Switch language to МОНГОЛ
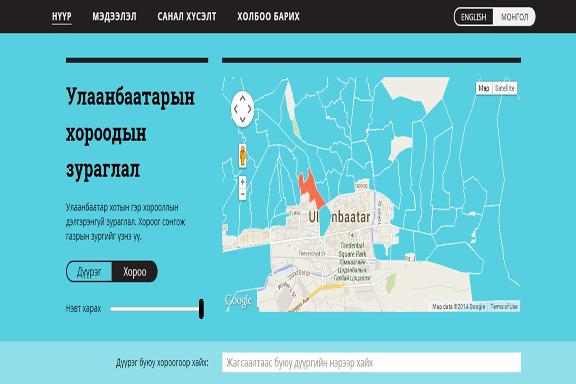This screenshot has height=384, width=576. pos(514,17)
